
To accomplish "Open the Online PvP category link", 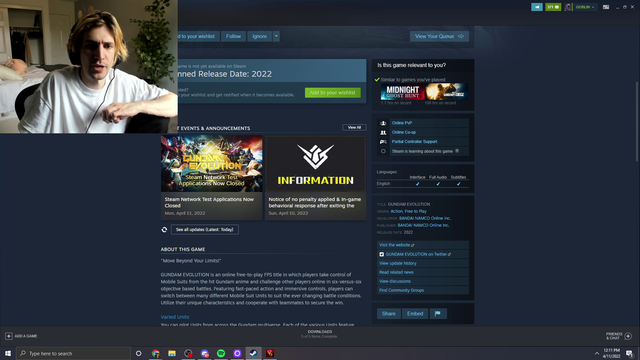I will (x=402, y=123).
